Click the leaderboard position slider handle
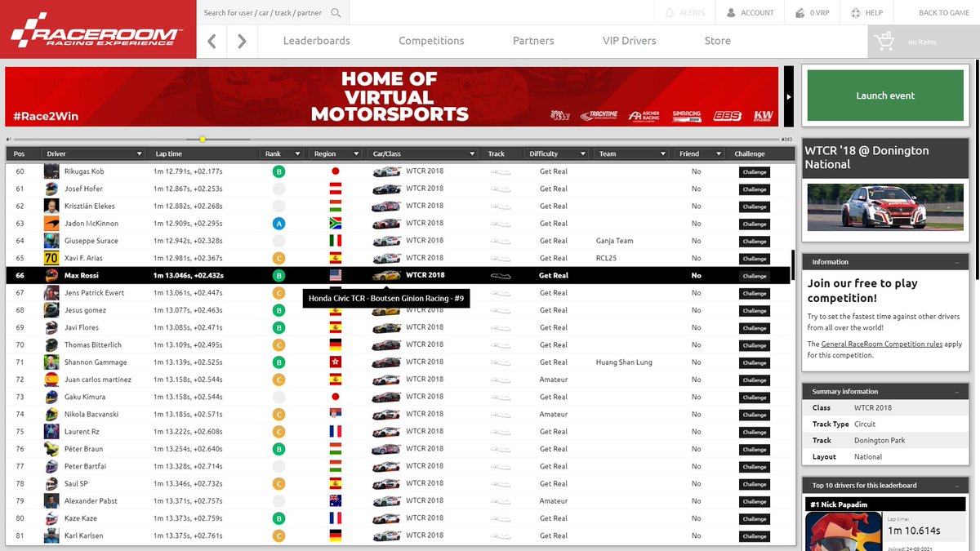Viewport: 980px width, 551px height. point(203,140)
